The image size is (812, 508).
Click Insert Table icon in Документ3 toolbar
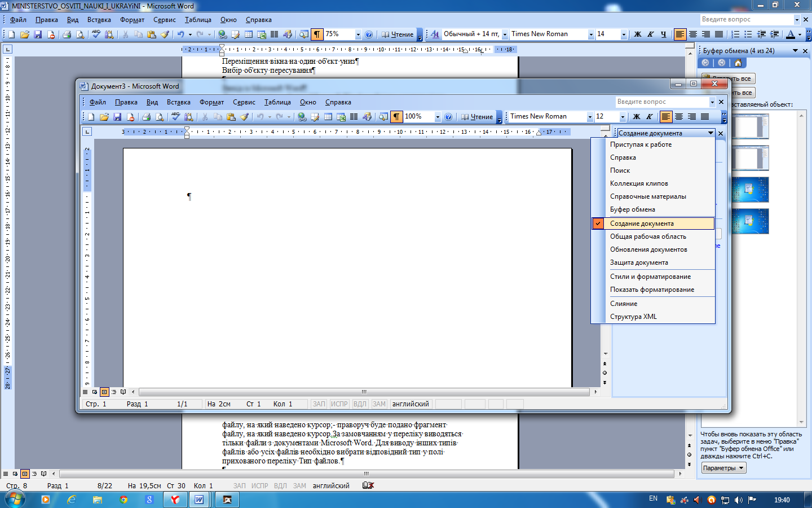328,117
